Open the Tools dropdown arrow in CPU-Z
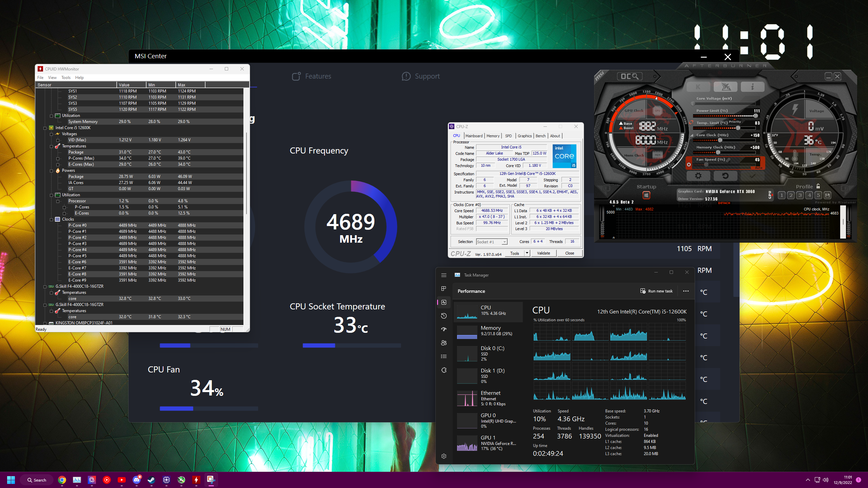 coord(527,253)
